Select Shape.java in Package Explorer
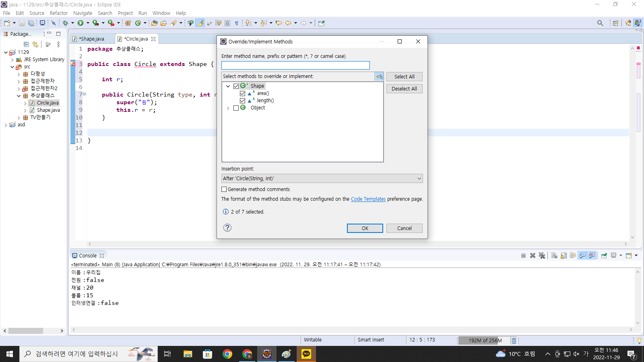The image size is (644, 362). tap(48, 110)
